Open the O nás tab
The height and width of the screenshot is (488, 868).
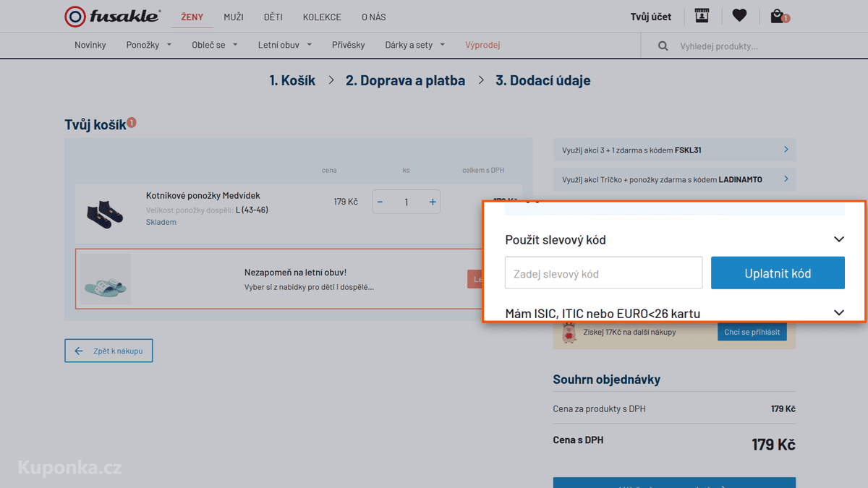click(374, 17)
